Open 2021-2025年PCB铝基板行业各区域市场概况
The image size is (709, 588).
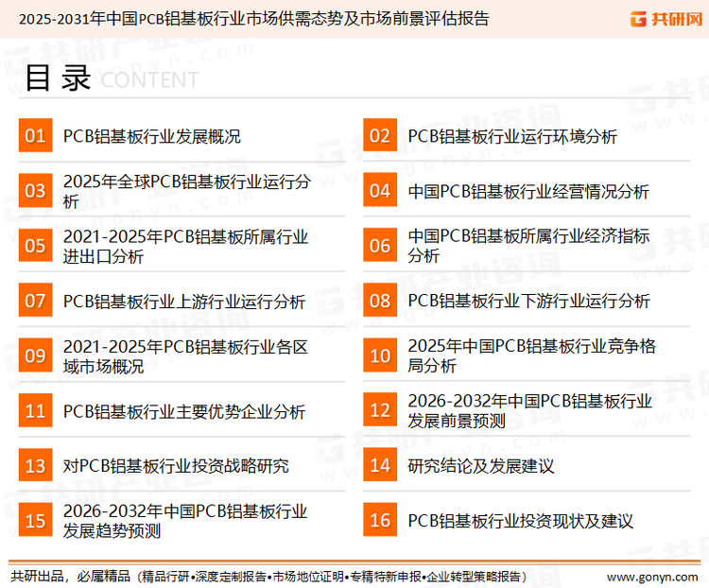[185, 356]
